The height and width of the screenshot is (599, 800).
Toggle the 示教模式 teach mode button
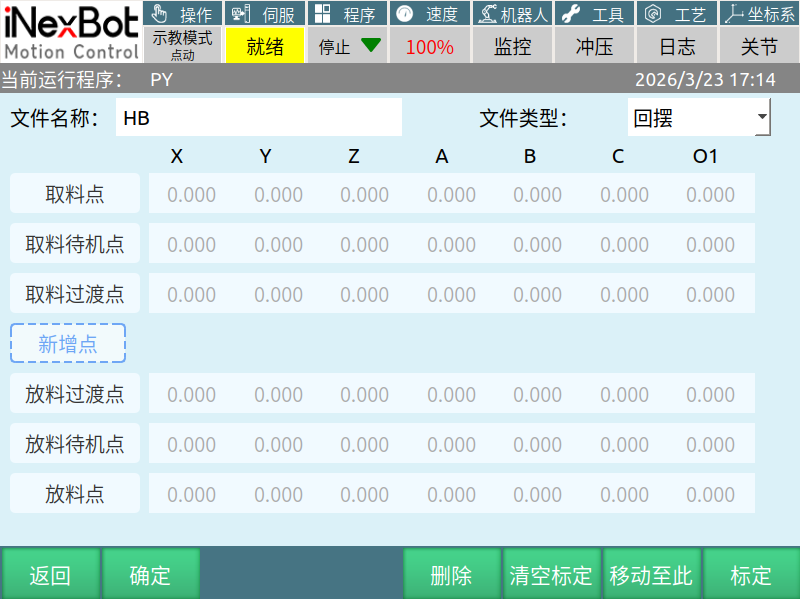(183, 45)
